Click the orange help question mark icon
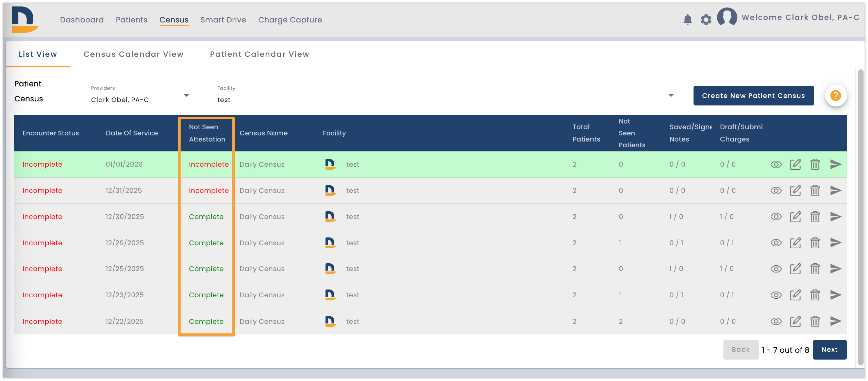This screenshot has height=381, width=868. pos(836,96)
